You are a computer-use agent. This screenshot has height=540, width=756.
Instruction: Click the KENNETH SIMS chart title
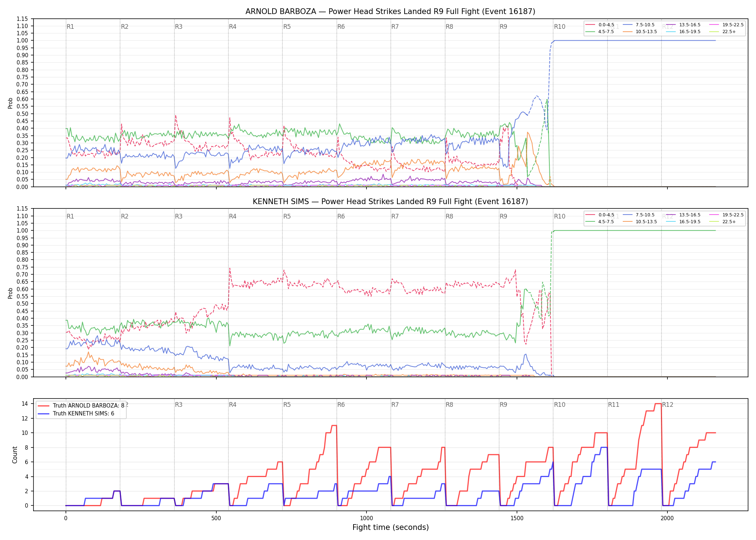[390, 202]
